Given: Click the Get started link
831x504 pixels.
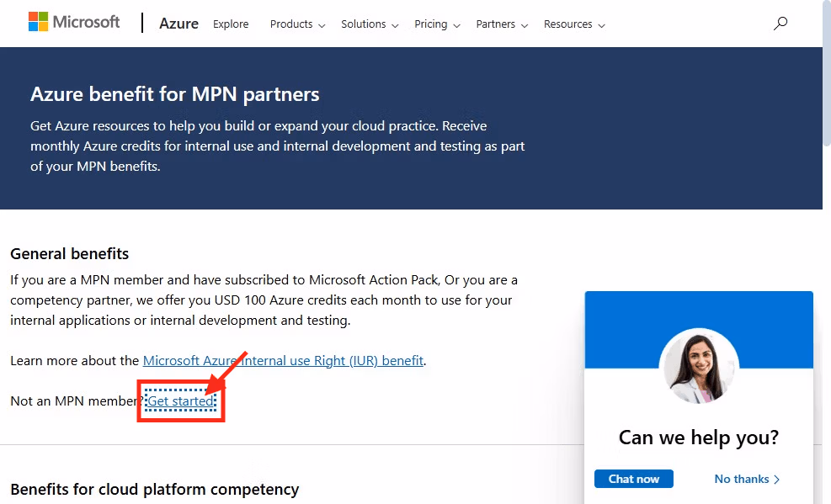Looking at the screenshot, I should click(x=181, y=401).
